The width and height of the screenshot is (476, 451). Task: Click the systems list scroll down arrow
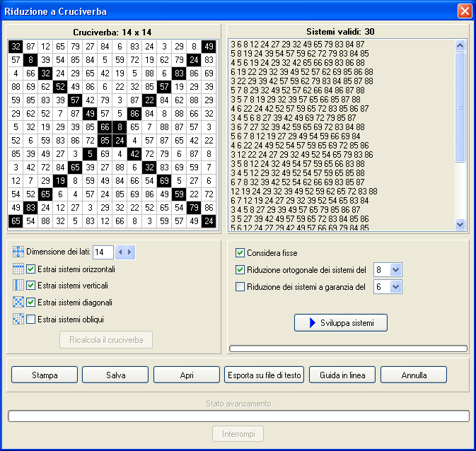[460, 224]
